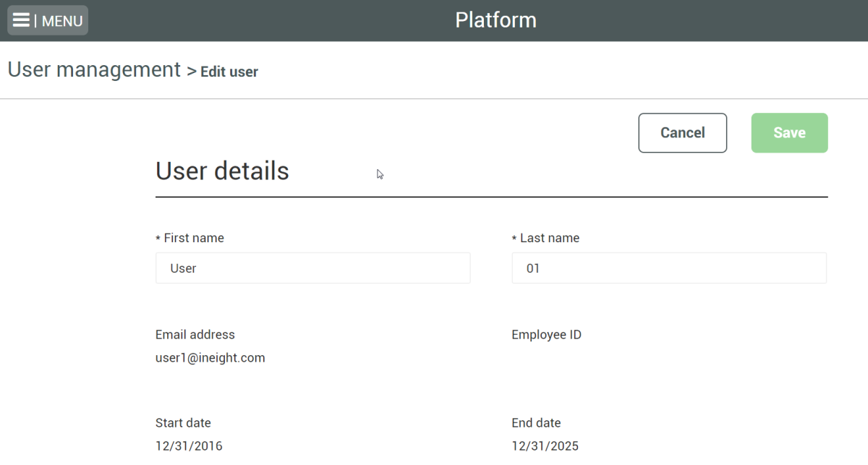
Task: Open the MENU text label
Action: tap(62, 21)
